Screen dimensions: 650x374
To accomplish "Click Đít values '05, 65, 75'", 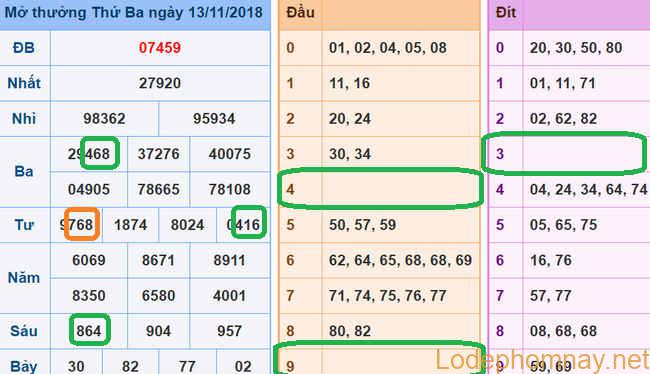I will point(563,225).
